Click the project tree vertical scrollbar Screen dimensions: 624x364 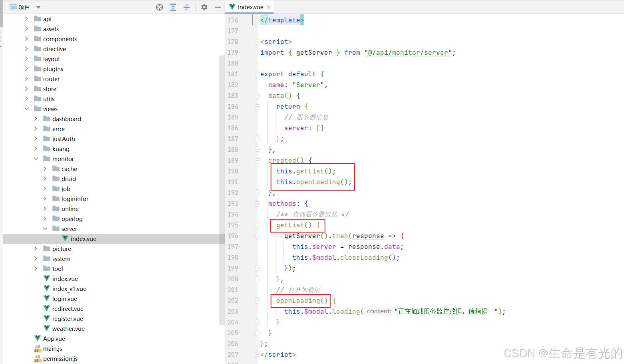tap(222, 190)
